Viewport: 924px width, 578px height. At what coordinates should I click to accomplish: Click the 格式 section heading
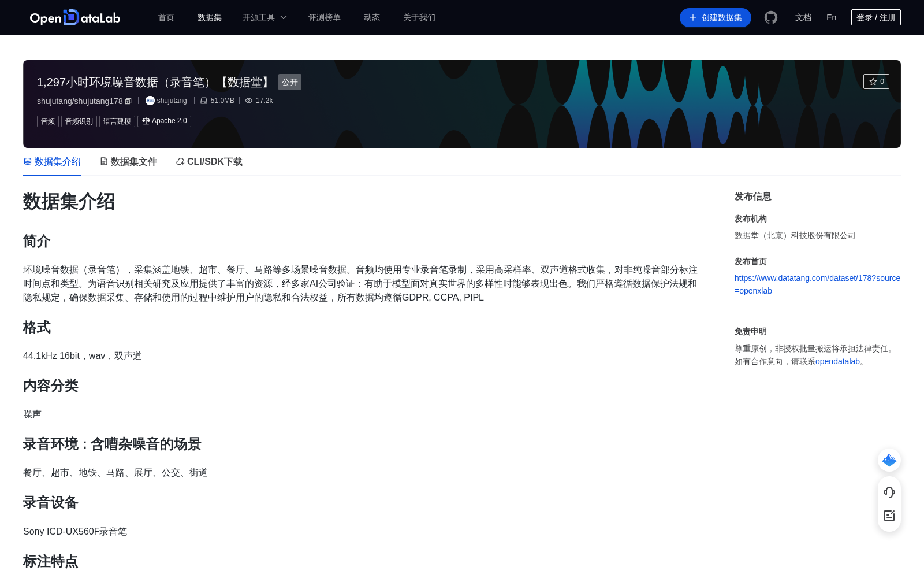click(37, 327)
